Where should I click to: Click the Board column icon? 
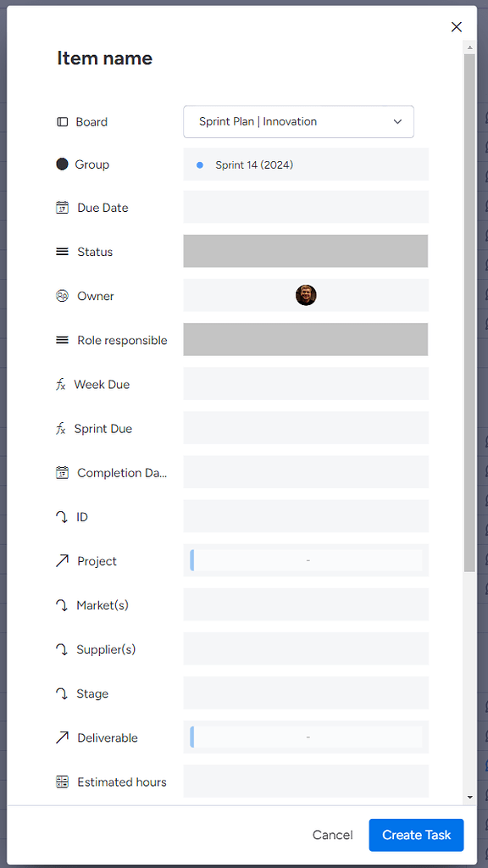(62, 121)
